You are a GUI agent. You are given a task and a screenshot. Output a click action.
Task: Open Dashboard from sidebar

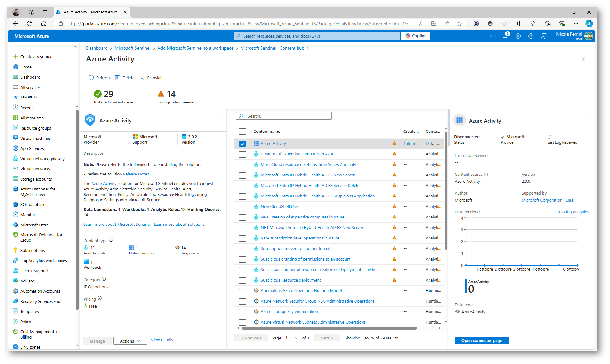click(26, 77)
